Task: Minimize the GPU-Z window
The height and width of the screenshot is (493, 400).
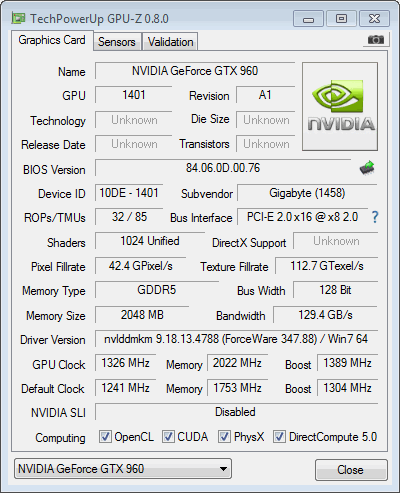Action: coord(308,19)
